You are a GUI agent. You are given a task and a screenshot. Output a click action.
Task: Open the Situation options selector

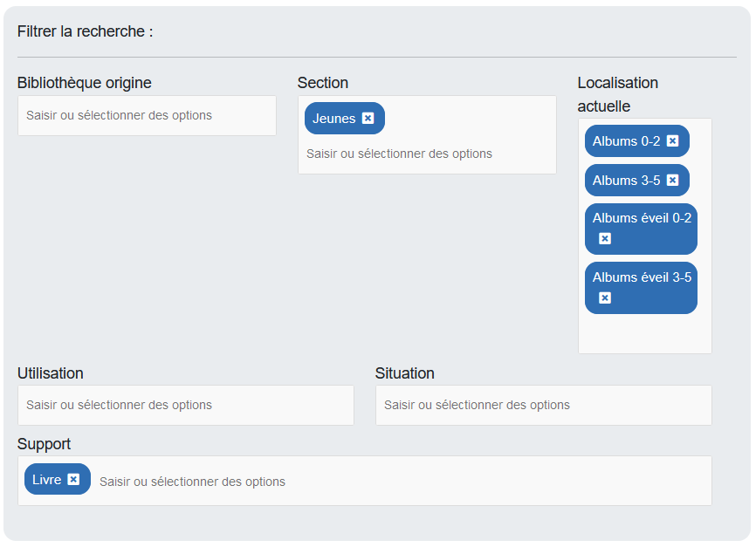point(543,405)
